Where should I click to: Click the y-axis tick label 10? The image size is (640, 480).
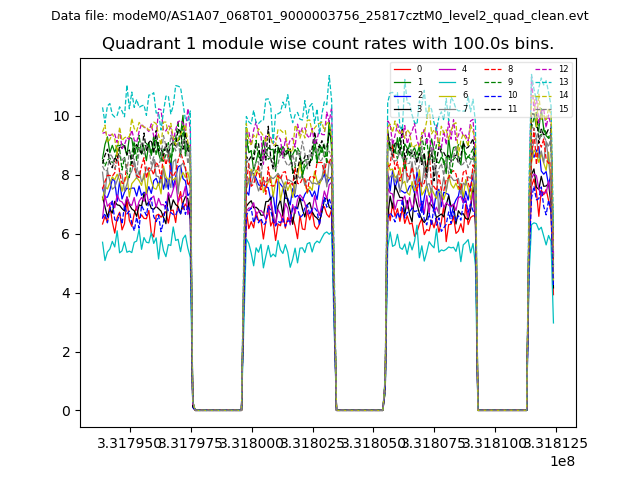coord(62,116)
